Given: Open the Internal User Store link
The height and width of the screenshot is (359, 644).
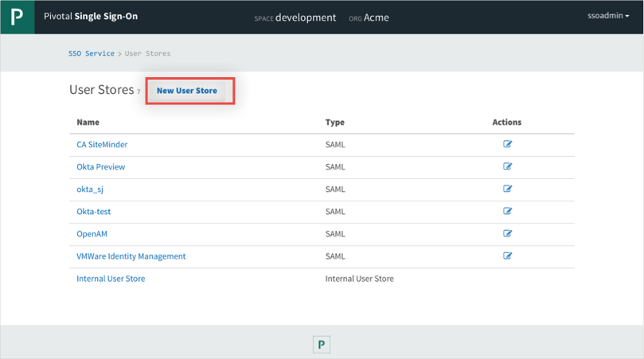Looking at the screenshot, I should pyautogui.click(x=111, y=279).
